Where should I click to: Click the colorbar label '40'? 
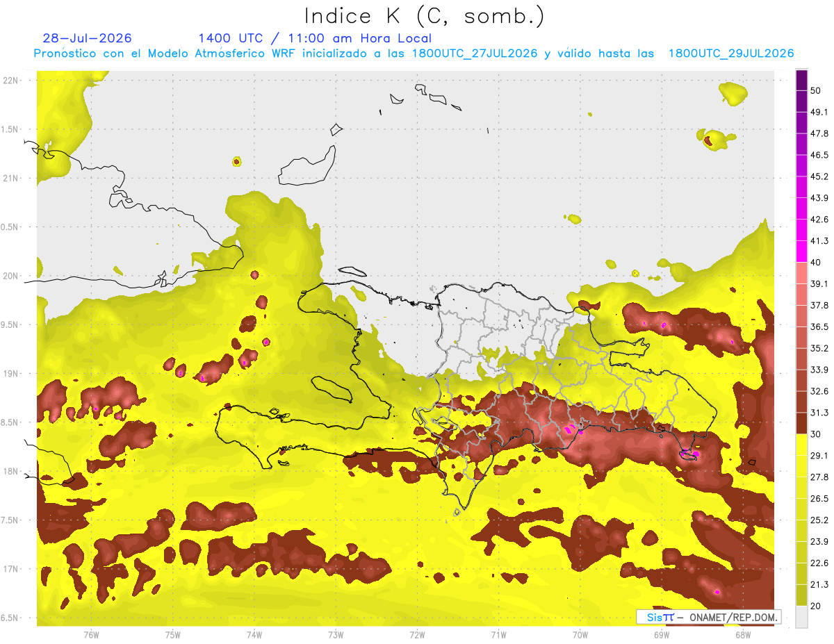(816, 263)
